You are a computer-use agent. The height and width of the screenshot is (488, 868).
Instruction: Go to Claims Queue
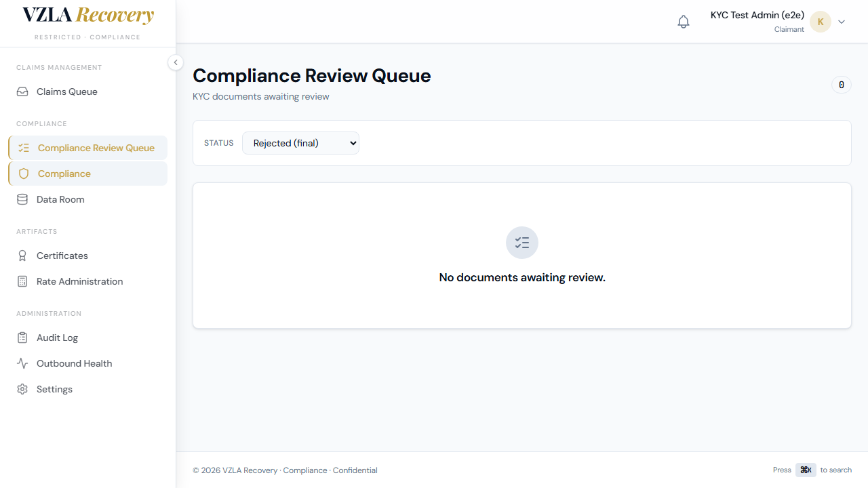(88, 91)
